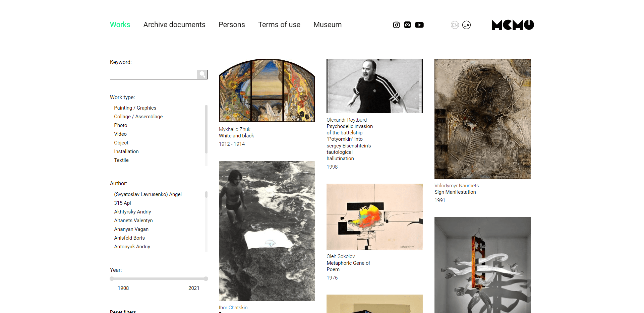Image resolution: width=644 pixels, height=313 pixels.
Task: Filter works by Painting / Graphics
Action: [x=135, y=108]
